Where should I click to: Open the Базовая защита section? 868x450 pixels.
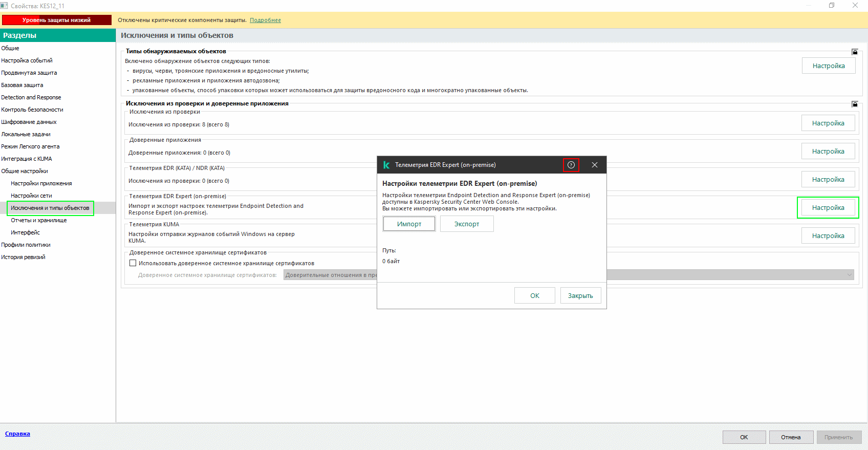pos(22,85)
